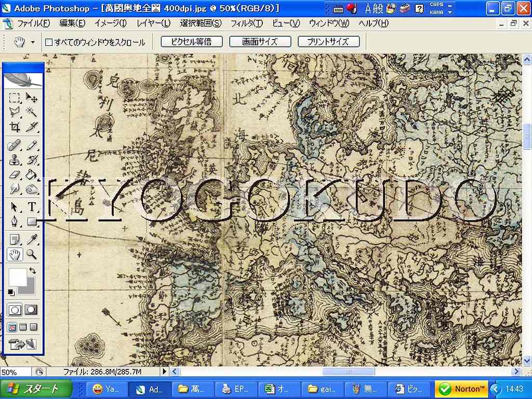Expand hidden system tray icons
Image resolution: width=532 pixels, height=399 pixels.
[x=496, y=389]
